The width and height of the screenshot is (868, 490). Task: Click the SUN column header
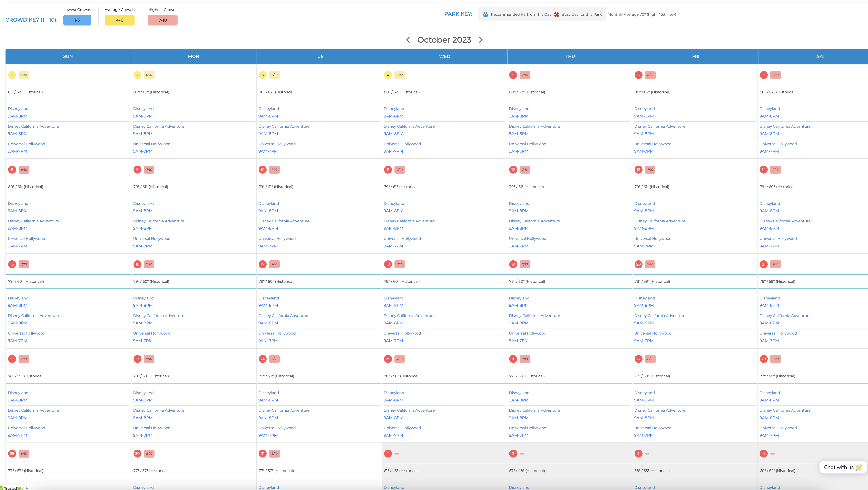coord(68,56)
